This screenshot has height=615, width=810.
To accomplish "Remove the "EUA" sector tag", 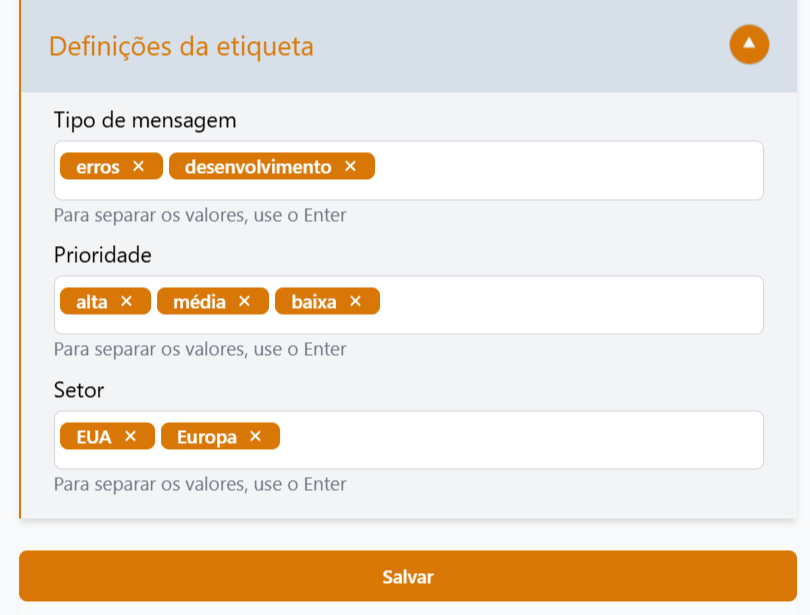I will click(x=130, y=436).
